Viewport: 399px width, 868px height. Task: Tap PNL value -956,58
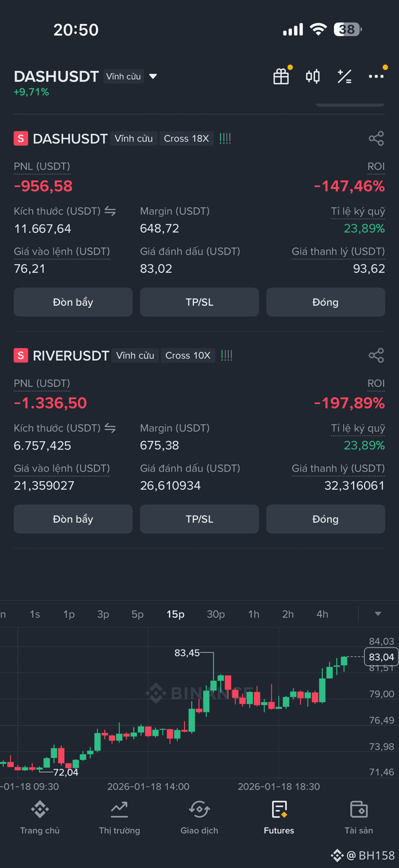click(x=43, y=186)
